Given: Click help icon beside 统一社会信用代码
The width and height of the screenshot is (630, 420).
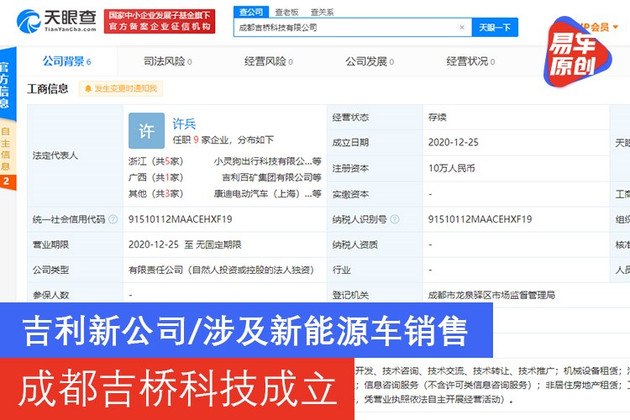Looking at the screenshot, I should [113, 219].
